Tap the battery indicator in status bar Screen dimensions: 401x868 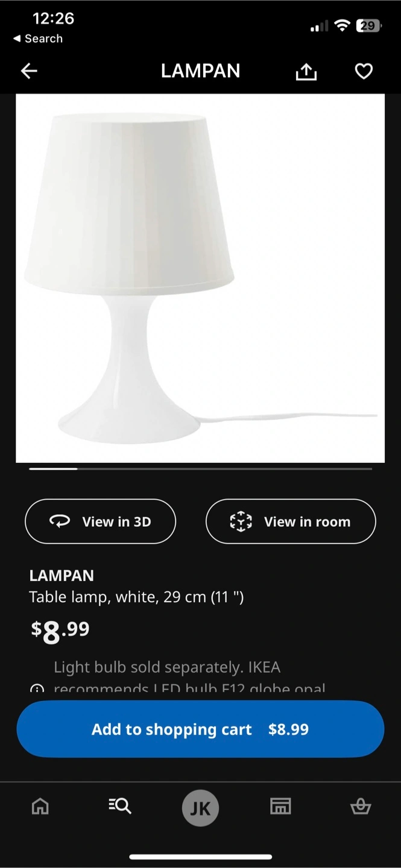[368, 26]
